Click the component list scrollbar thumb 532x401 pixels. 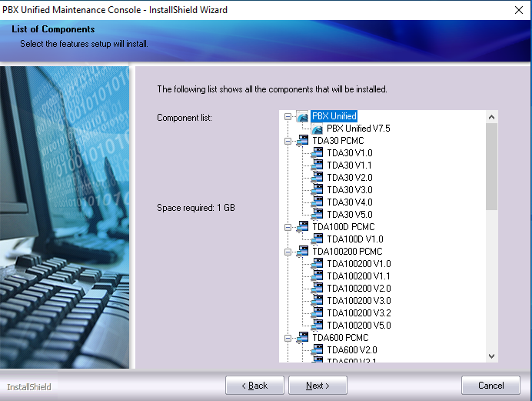(x=491, y=167)
